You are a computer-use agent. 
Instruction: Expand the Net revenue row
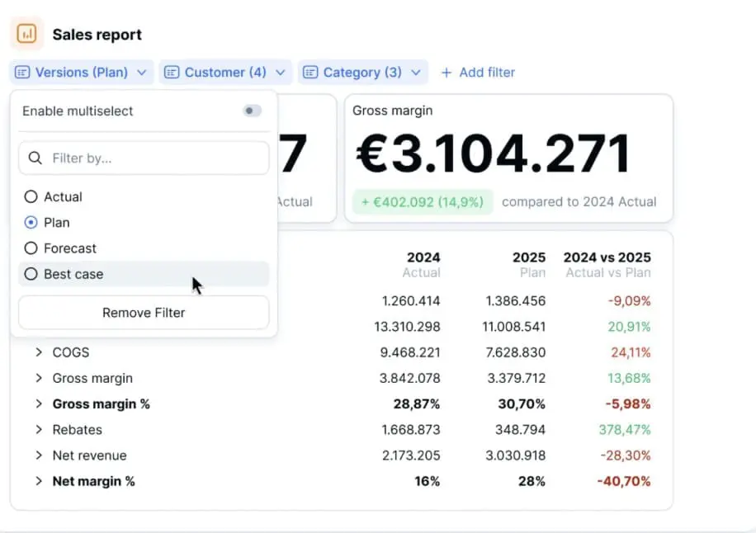point(38,455)
